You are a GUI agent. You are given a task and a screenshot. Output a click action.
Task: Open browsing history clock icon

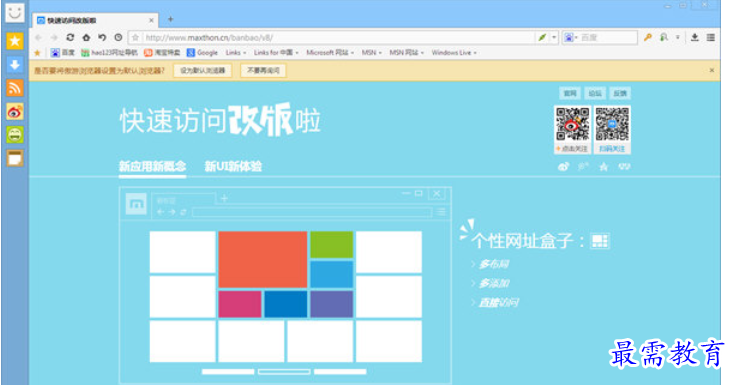[118, 37]
